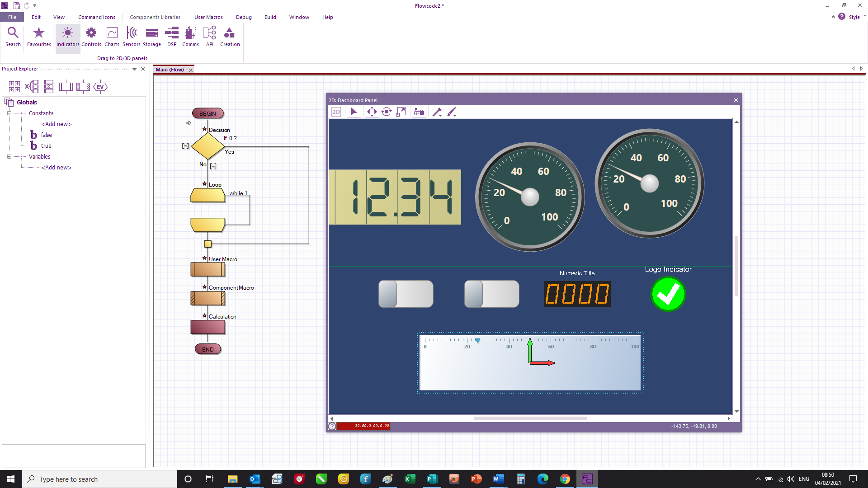Collapse the Variables tree node
This screenshot has height=488, width=868.
coord(9,157)
